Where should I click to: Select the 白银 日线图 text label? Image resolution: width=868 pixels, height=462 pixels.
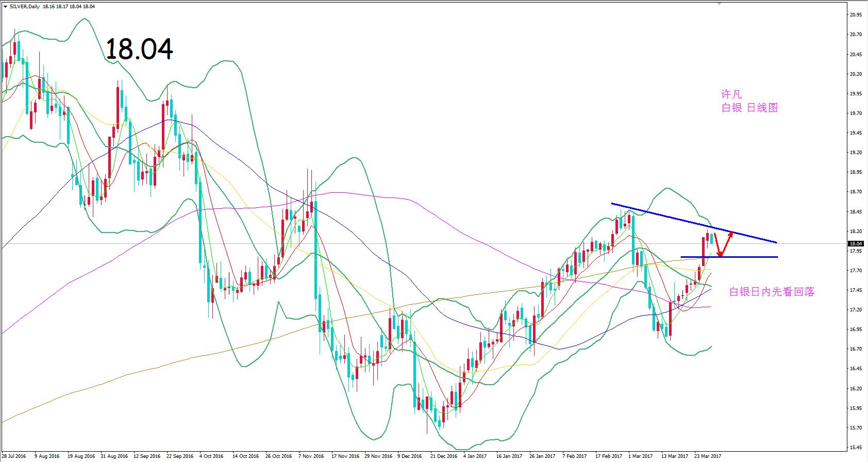749,108
